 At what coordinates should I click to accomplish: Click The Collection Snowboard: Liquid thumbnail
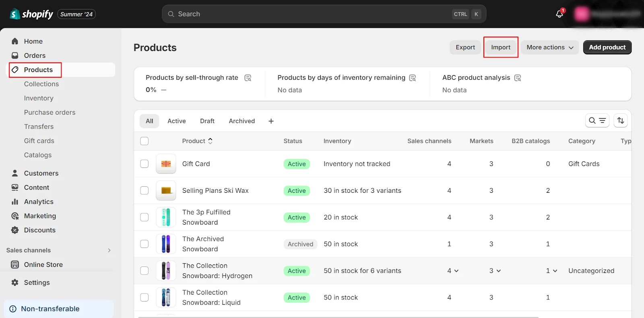166,297
